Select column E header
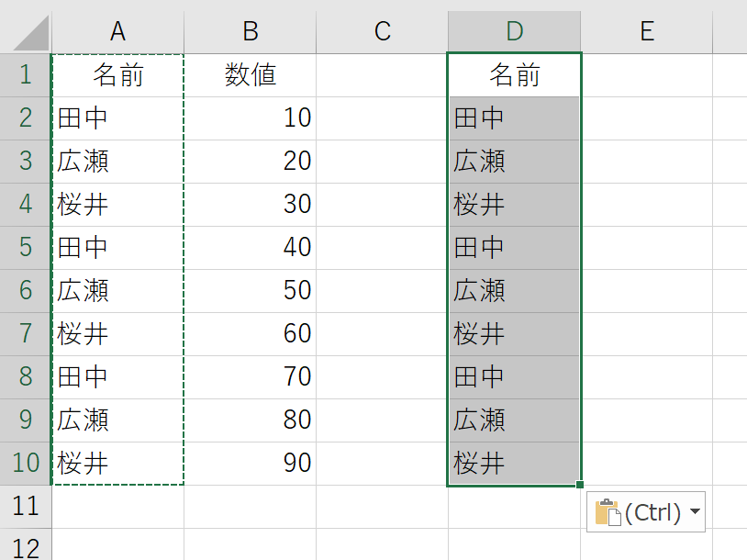The height and width of the screenshot is (560, 747). (646, 31)
